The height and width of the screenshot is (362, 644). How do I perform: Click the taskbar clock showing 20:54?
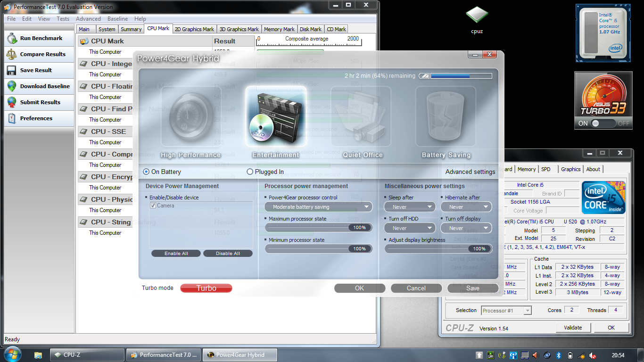(x=618, y=355)
